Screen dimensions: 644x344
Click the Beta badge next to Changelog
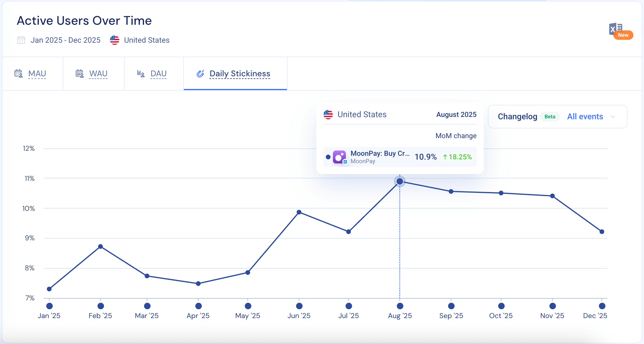click(550, 117)
